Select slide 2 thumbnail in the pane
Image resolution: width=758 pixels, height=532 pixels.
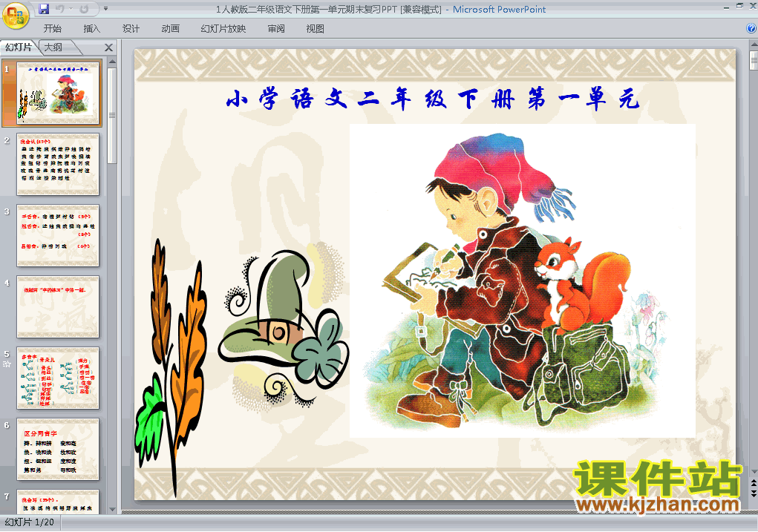pyautogui.click(x=58, y=164)
